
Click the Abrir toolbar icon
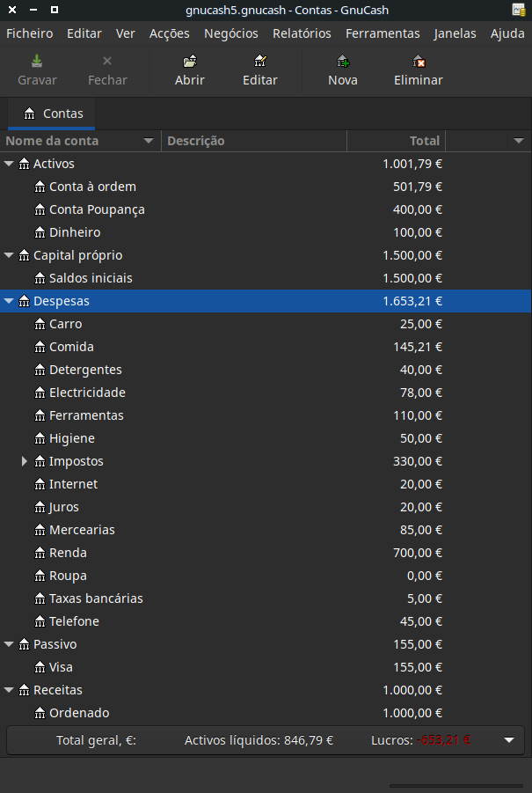click(x=189, y=62)
